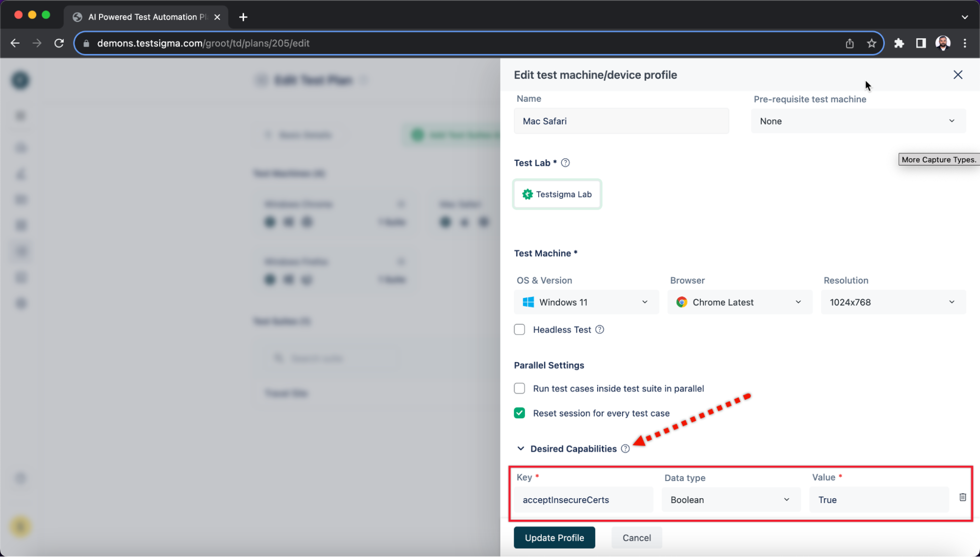Image resolution: width=980 pixels, height=557 pixels.
Task: Uncheck reset session for every test case
Action: tap(520, 413)
